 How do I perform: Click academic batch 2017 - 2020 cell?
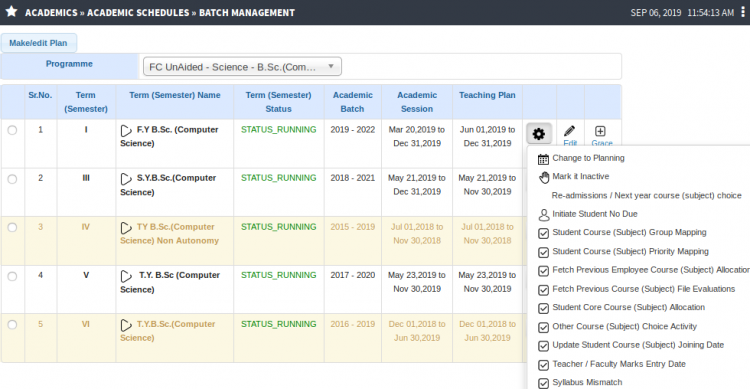353,275
